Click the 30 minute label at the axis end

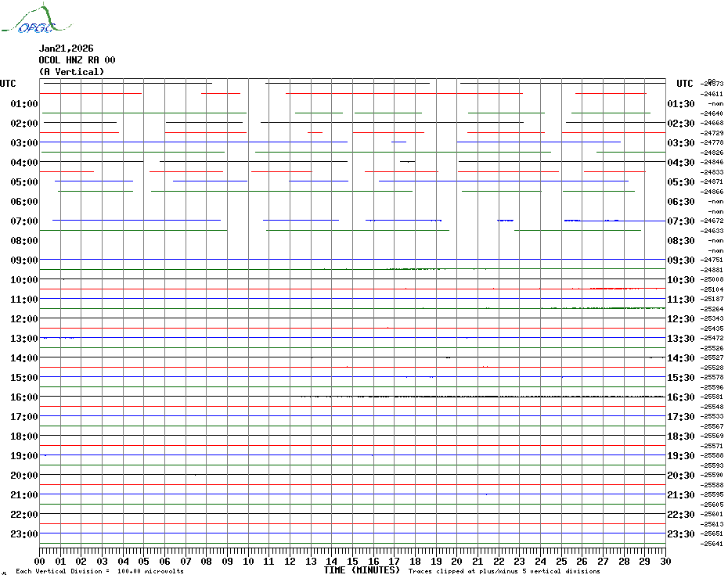[x=665, y=561]
